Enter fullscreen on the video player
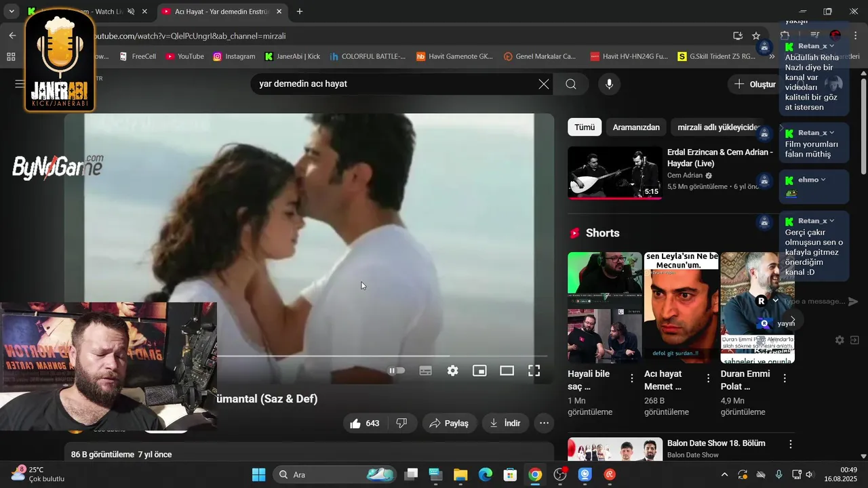 (534, 371)
